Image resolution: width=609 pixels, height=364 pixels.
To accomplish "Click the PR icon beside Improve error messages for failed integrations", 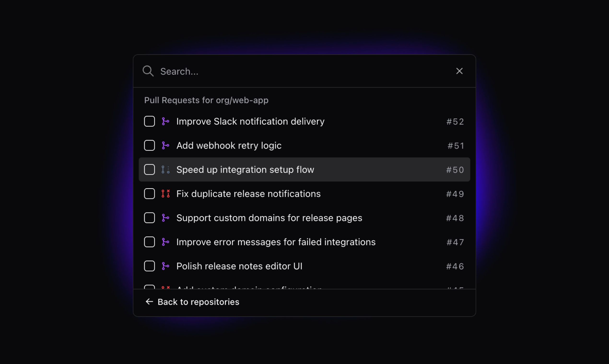I will (x=166, y=242).
